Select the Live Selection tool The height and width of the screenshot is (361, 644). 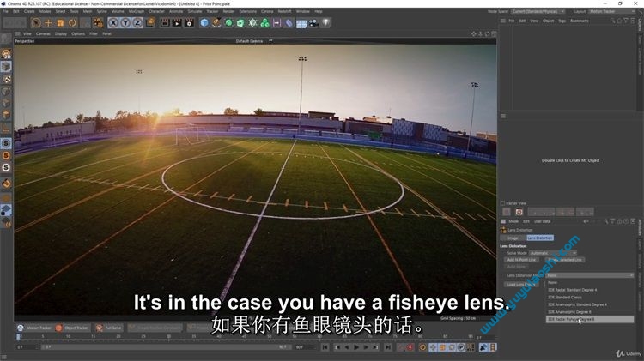(36, 23)
